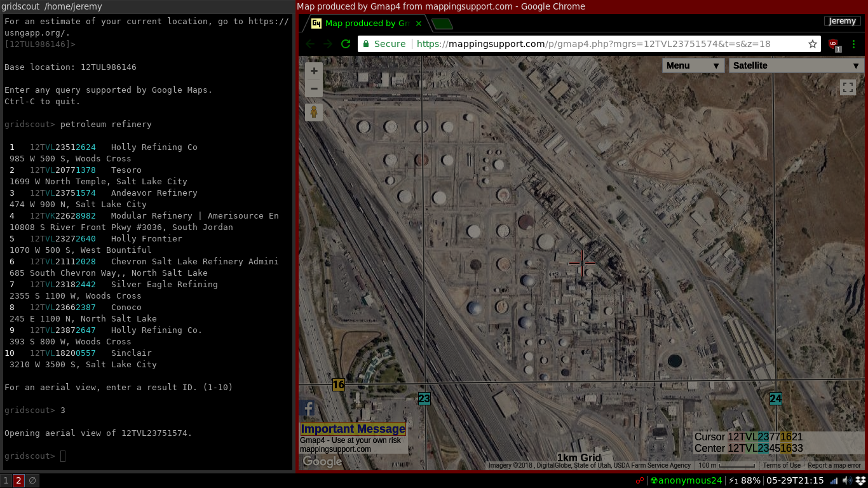Zoom in the map with plus button
This screenshot has width=868, height=488.
tap(314, 71)
